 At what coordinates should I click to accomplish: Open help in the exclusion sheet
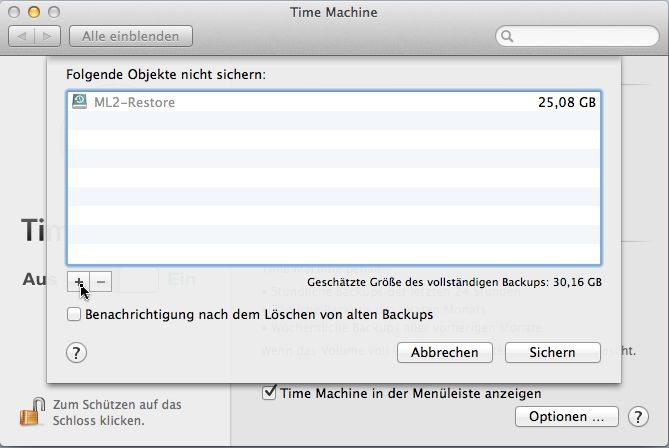point(76,353)
